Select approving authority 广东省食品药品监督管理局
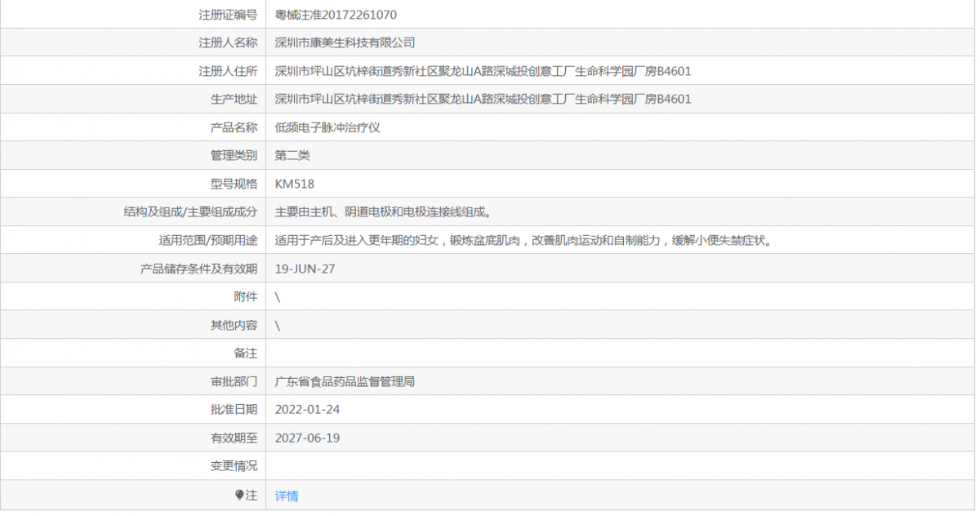The width and height of the screenshot is (980, 516). point(345,381)
